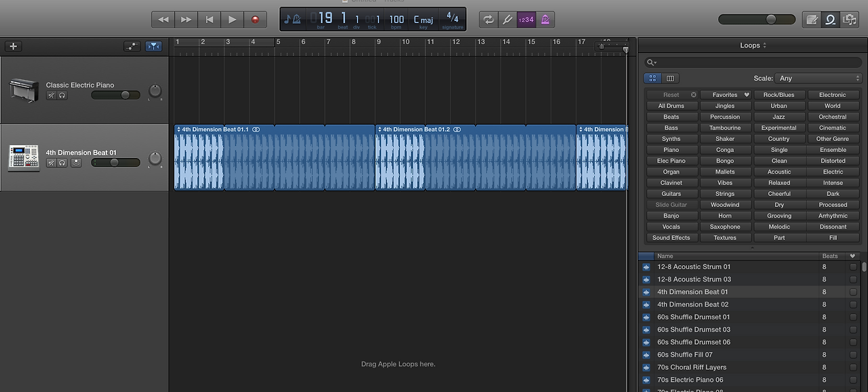Select loop 60s Shuffle Drumset 03
Viewport: 868px width, 392px height.
pos(749,330)
